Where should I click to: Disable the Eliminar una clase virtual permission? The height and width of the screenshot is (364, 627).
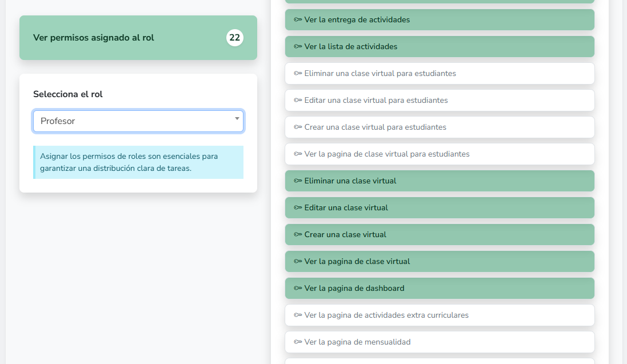(440, 181)
